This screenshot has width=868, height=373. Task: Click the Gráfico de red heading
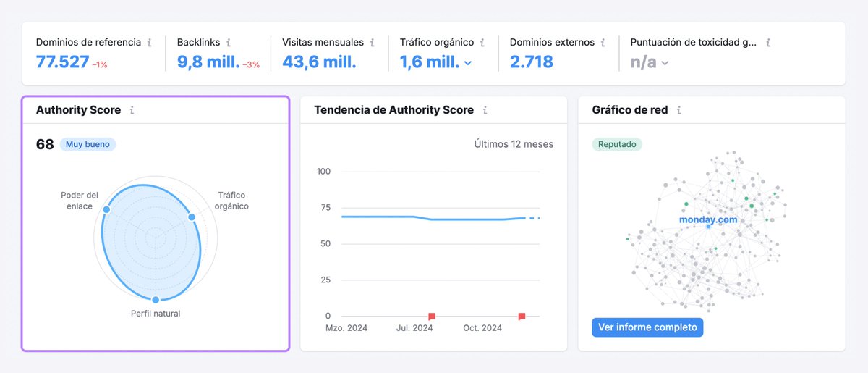pos(630,110)
